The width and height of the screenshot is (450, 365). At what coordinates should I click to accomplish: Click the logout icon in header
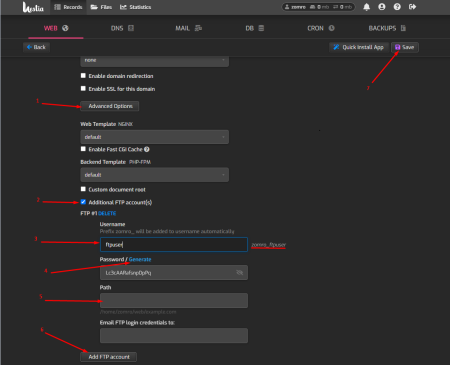point(412,7)
